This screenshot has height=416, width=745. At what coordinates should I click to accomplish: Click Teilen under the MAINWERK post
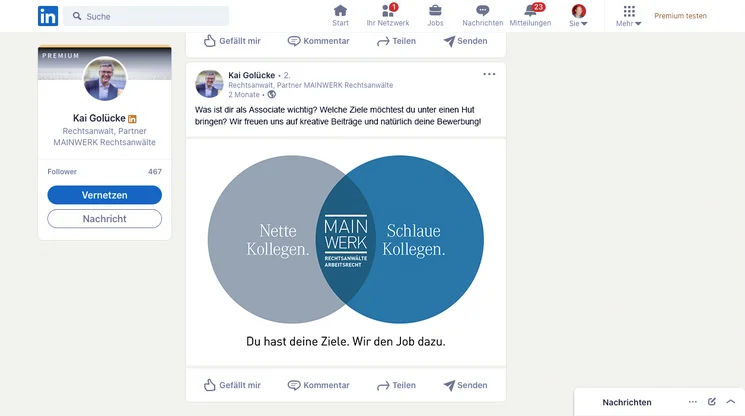(x=396, y=385)
